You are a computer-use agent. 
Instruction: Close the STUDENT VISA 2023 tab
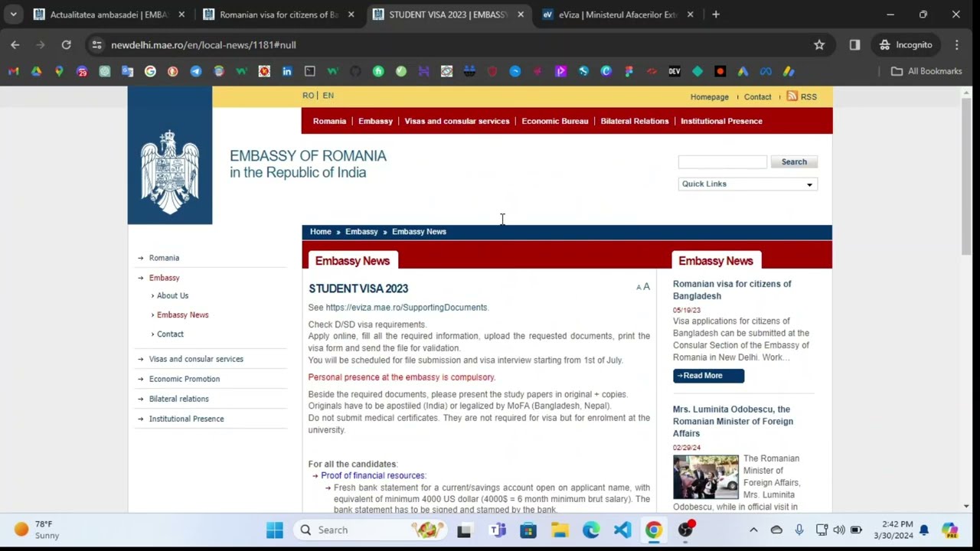521,15
